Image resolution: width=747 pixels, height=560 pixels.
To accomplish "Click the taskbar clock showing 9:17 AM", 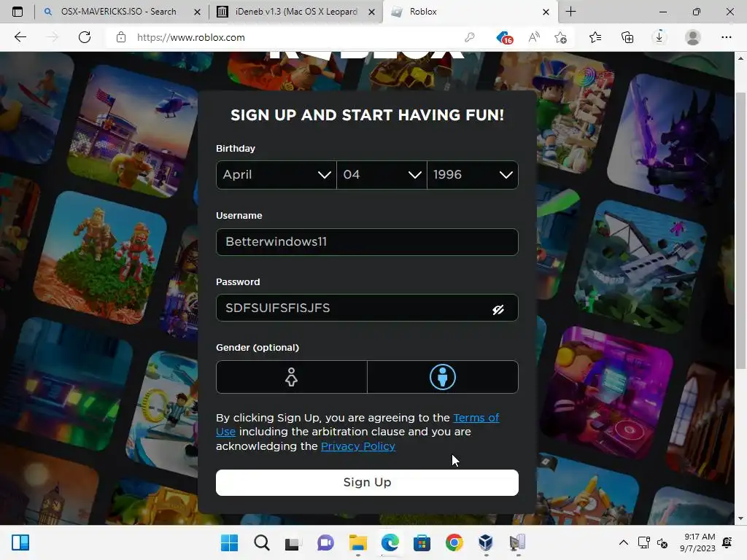I will (697, 542).
